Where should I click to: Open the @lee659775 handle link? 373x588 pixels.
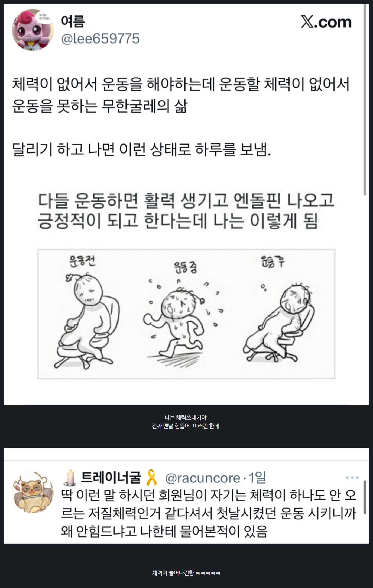pyautogui.click(x=100, y=39)
